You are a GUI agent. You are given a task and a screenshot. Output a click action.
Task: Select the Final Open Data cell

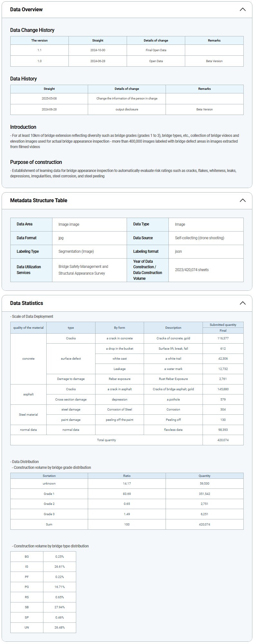pos(156,50)
